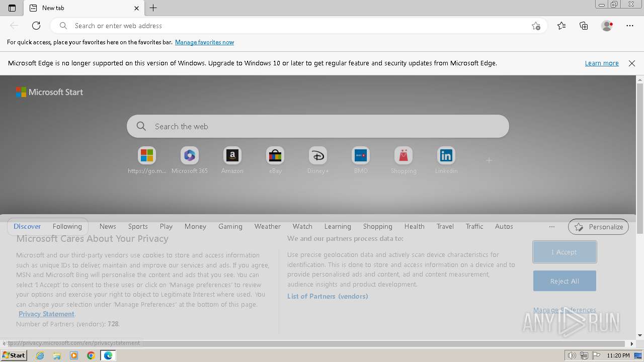Open the Watch category
Screen dimensions: 644x362
pyautogui.click(x=302, y=226)
